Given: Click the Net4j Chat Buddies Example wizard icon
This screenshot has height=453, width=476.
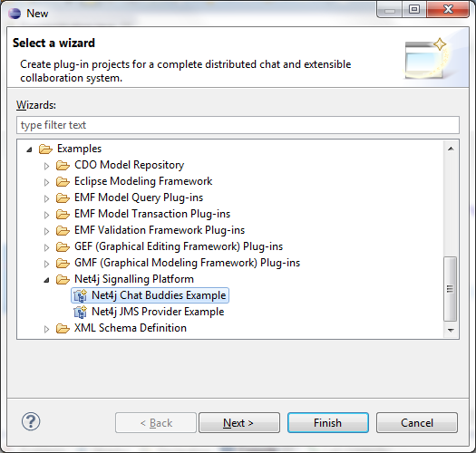Looking at the screenshot, I should point(81,295).
